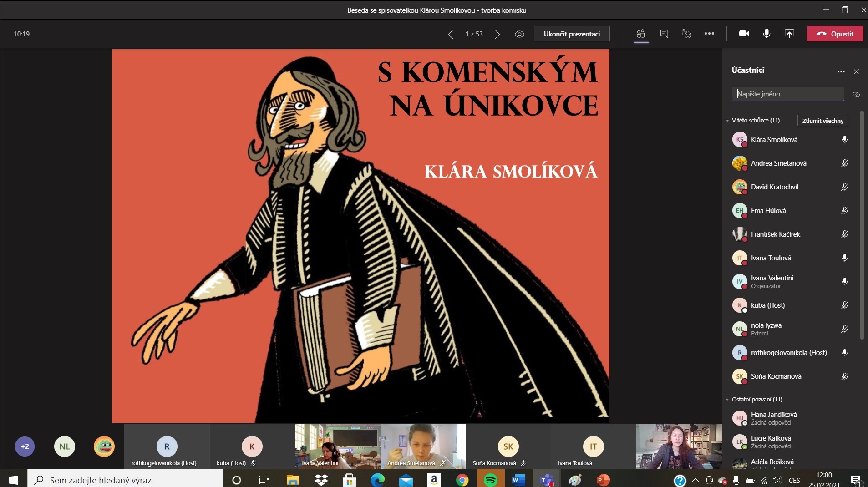
Task: Click the participants panel scrollbar
Action: pos(862,225)
